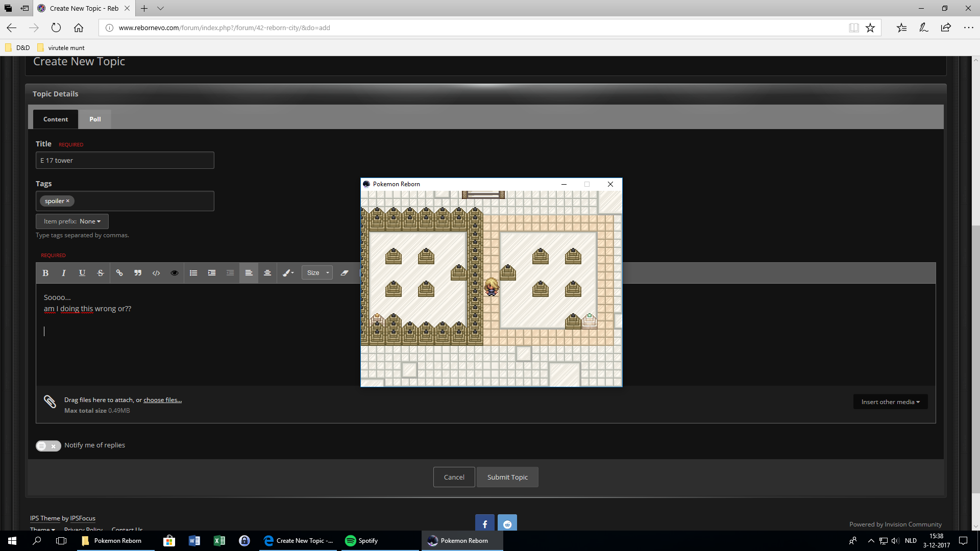Remove formatting with eraser icon

(345, 273)
